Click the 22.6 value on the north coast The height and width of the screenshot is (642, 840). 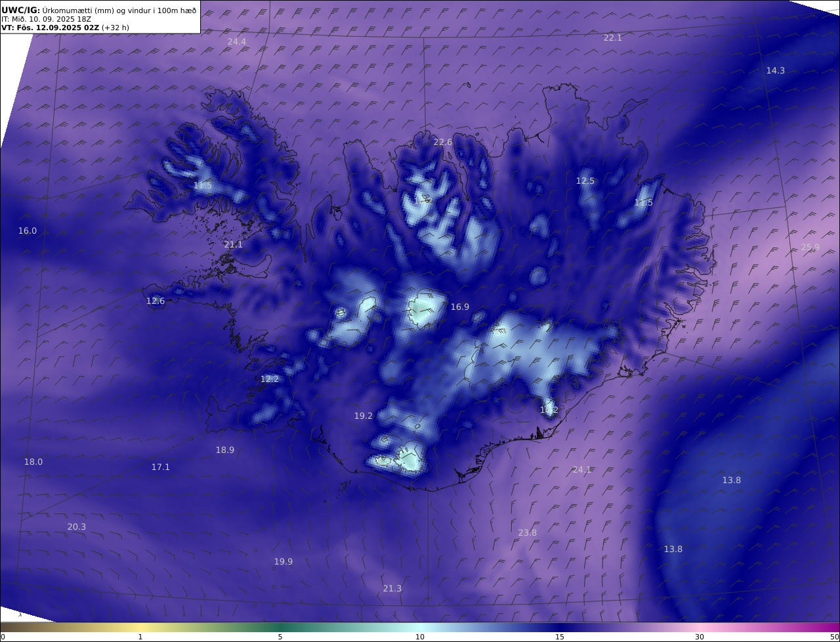[443, 142]
